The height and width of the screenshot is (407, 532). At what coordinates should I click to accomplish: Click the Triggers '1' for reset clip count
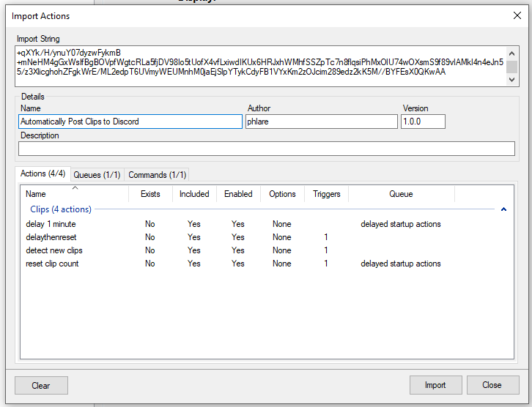[326, 264]
